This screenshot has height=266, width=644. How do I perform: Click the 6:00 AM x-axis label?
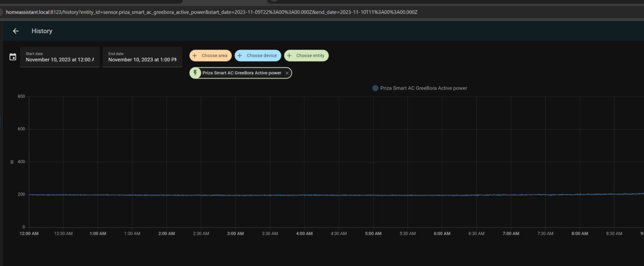(442, 233)
